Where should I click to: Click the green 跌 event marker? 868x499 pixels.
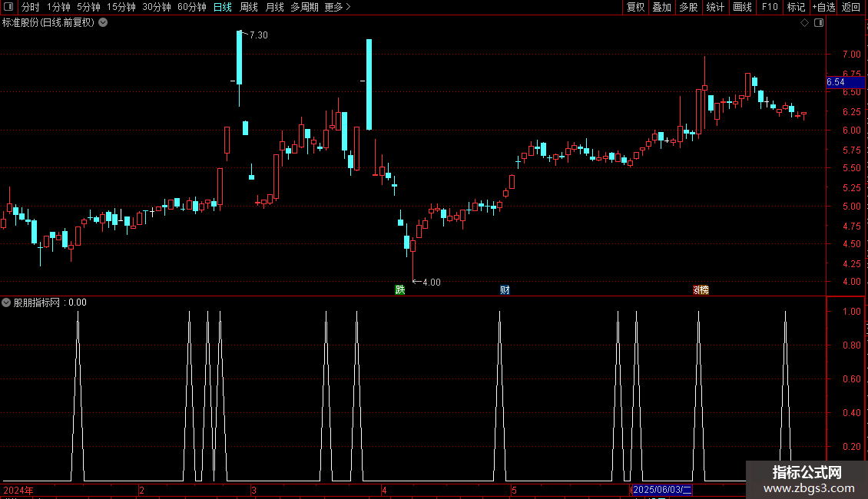(399, 290)
